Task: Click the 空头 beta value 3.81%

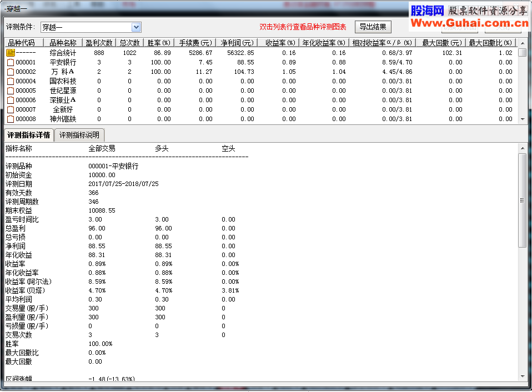Action: click(x=230, y=290)
